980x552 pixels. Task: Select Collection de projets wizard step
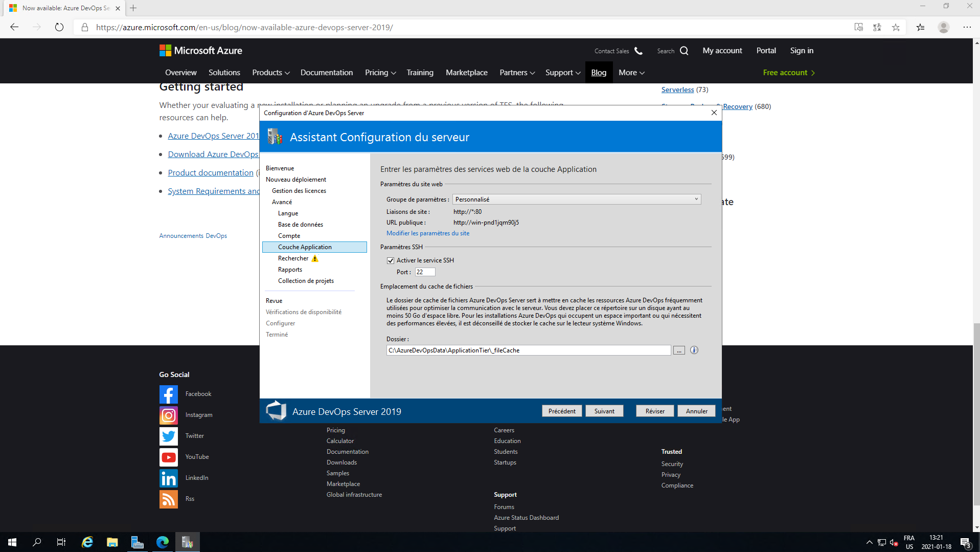pyautogui.click(x=306, y=281)
